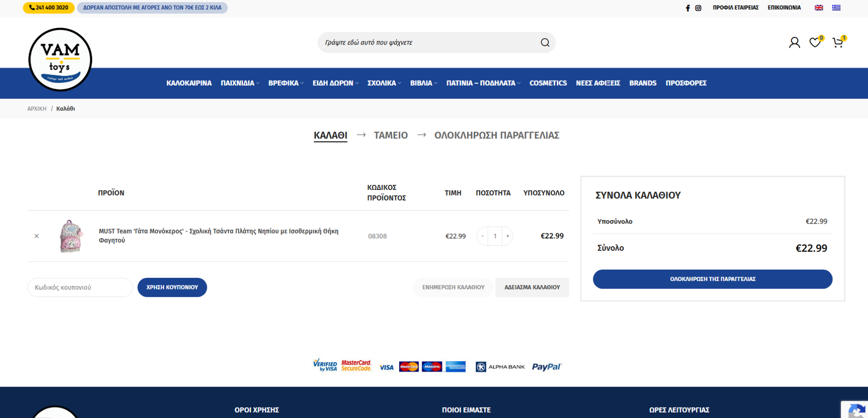Expand the ΒΡΕΦΙΚΑ dropdown menu

286,83
